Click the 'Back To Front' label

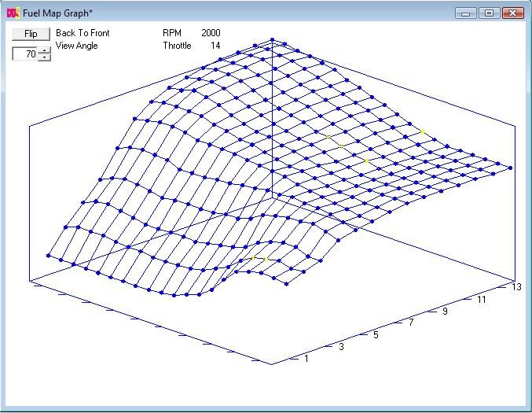[x=83, y=33]
